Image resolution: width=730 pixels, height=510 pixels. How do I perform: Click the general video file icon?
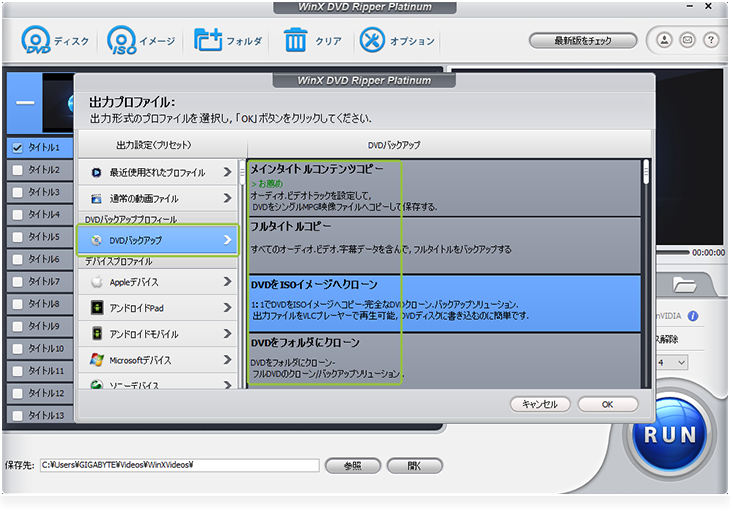(x=96, y=198)
